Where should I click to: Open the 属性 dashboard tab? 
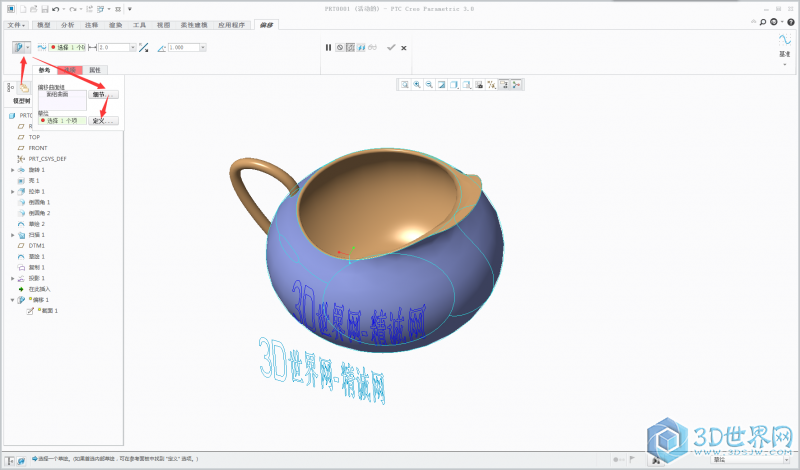click(x=95, y=70)
